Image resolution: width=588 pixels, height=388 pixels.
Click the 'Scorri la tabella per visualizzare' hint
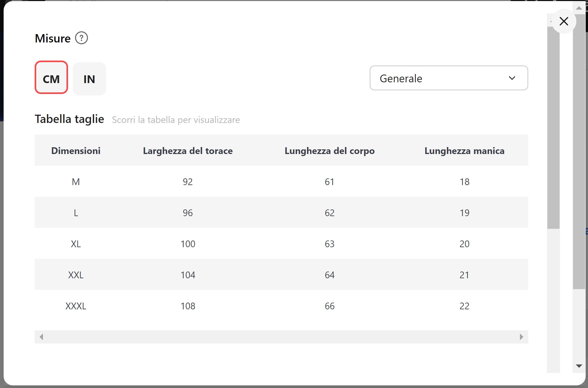pyautogui.click(x=176, y=120)
